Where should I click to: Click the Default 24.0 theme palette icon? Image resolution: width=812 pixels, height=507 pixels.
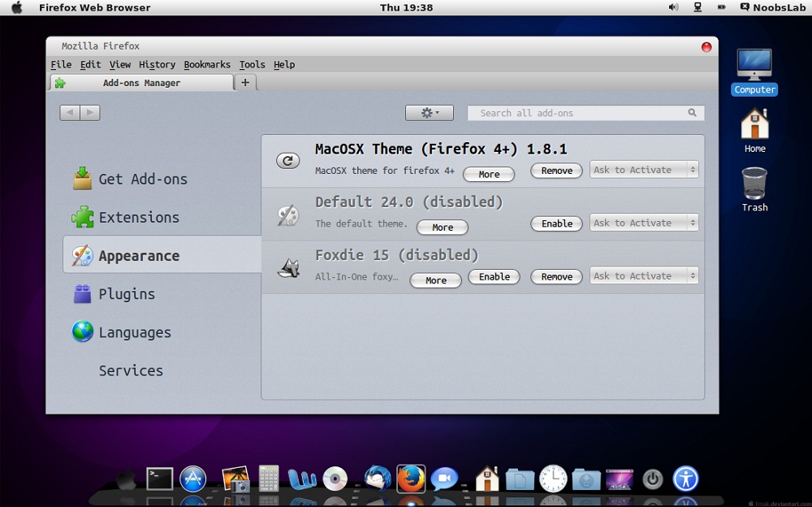(x=288, y=215)
